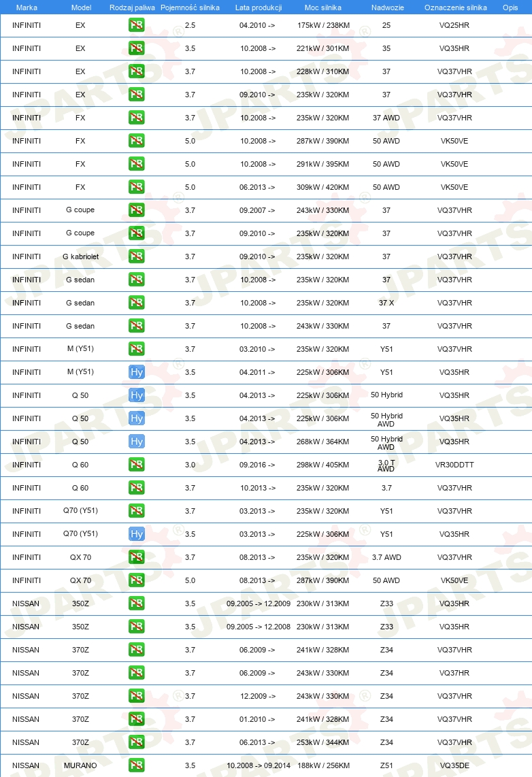Image resolution: width=532 pixels, height=777 pixels.
Task: Click '253kW / 344KM' power cell
Action: point(323,742)
